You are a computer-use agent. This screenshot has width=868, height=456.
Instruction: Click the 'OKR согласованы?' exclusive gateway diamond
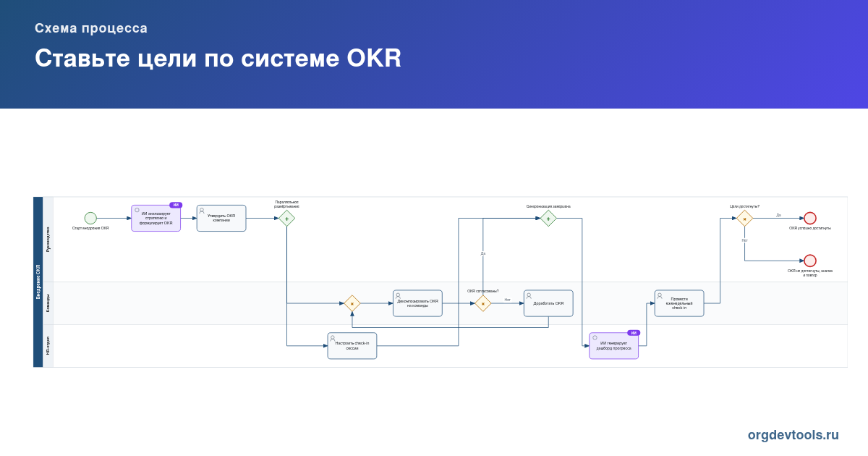(x=482, y=303)
